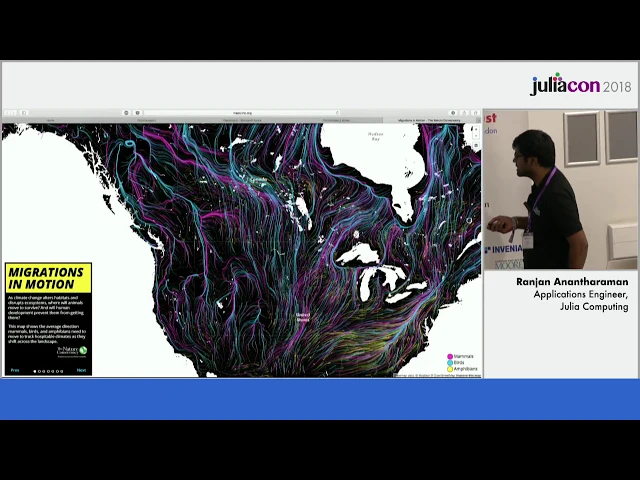The width and height of the screenshot is (640, 480).
Task: Go forward with Safari's forward arrow
Action: pos(14,113)
